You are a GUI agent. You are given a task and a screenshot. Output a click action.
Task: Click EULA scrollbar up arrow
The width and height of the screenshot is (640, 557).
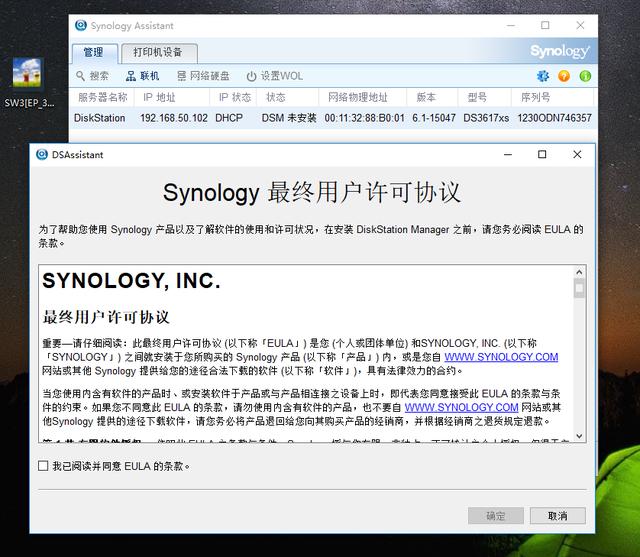pos(579,272)
